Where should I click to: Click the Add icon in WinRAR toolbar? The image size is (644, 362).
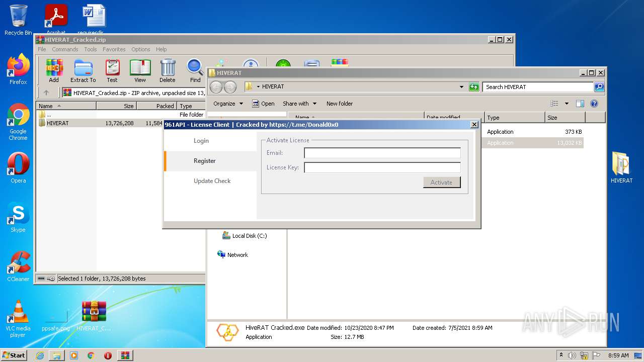coord(54,70)
